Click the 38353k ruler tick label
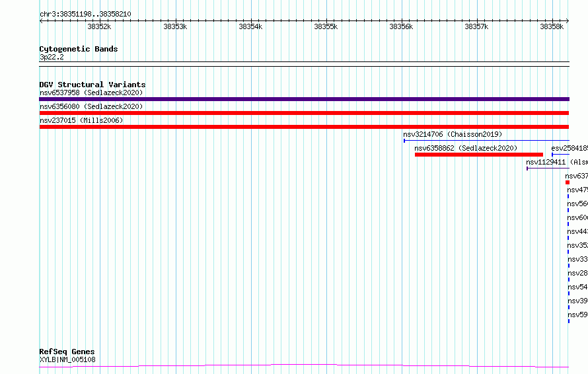This screenshot has height=374, width=588. pos(175,26)
